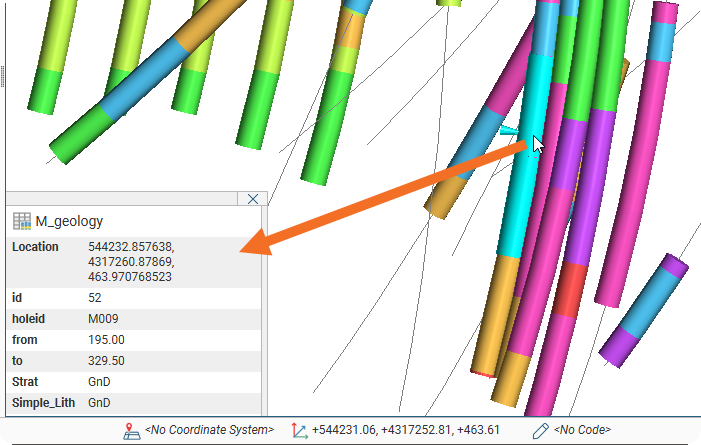Click the No Code status label

581,430
